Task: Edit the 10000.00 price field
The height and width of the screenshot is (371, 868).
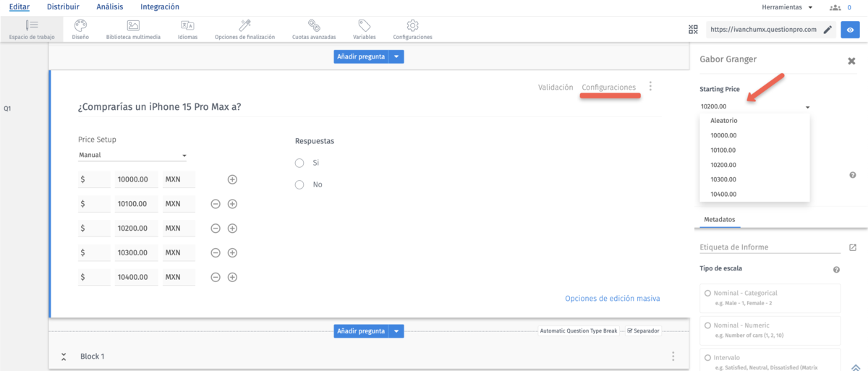Action: pyautogui.click(x=137, y=179)
